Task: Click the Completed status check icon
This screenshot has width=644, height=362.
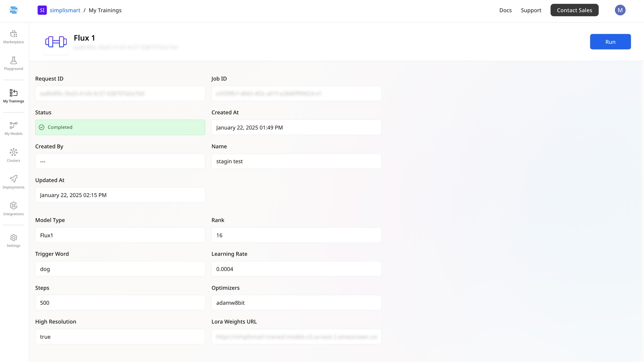Action: (x=42, y=127)
